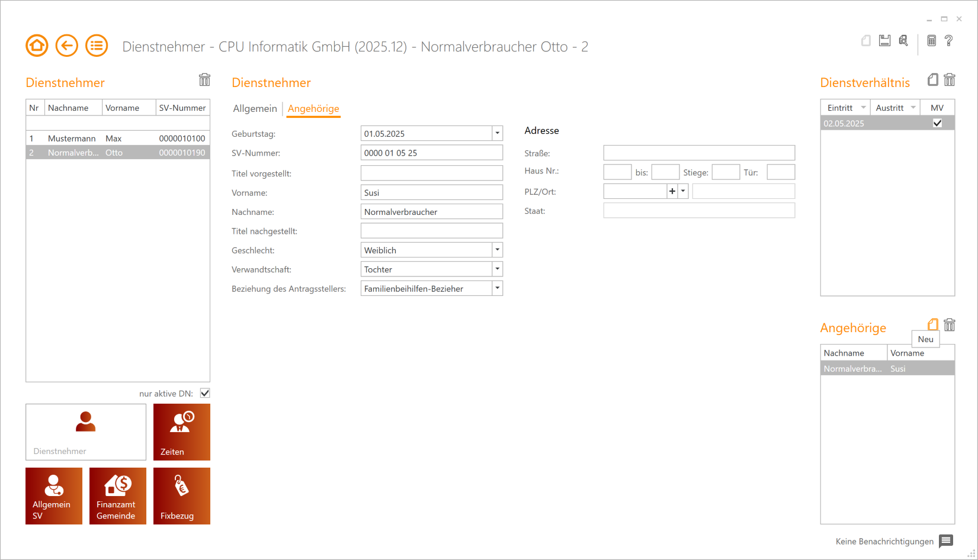Select the 02.05.2025 Dienstverhältnis row
978x560 pixels.
pos(887,123)
